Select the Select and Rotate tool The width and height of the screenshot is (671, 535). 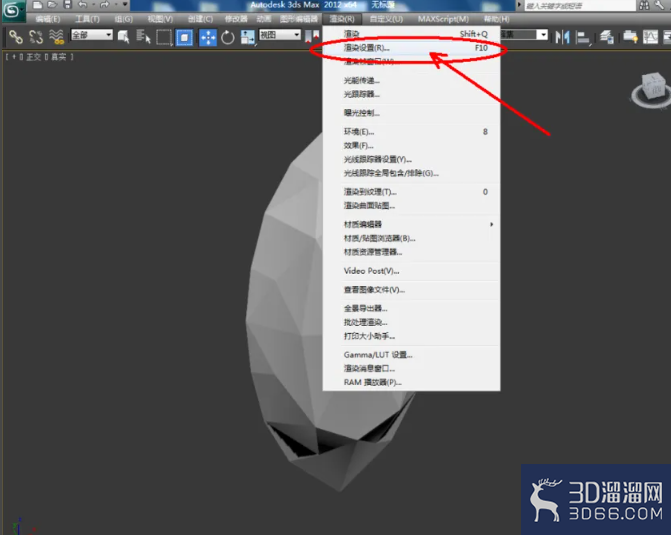[228, 37]
